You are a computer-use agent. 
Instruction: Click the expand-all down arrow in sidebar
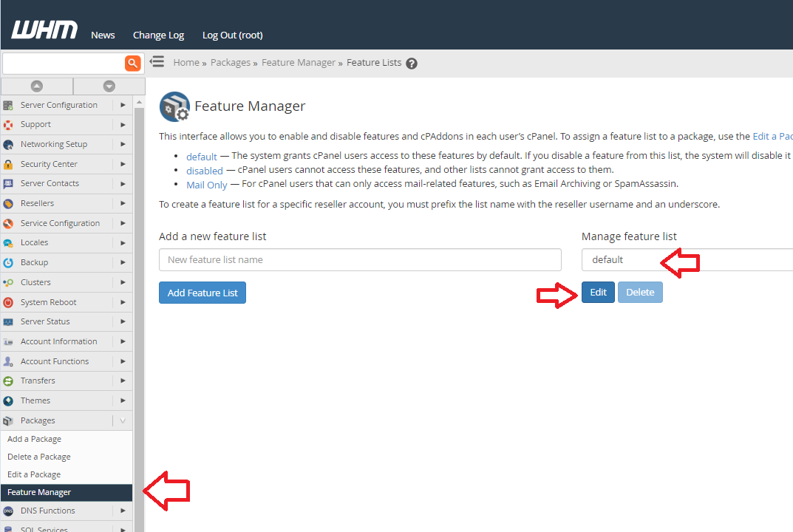(109, 86)
